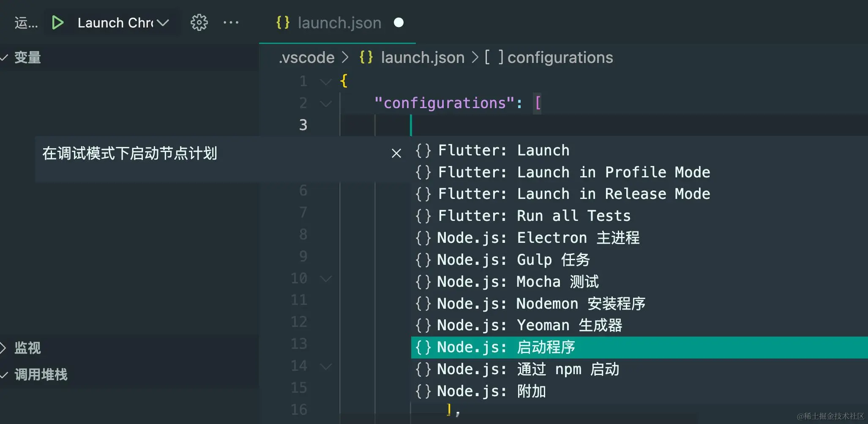This screenshot has height=424, width=868.
Task: Choose the highlighted Node.js: 启动程序 suggestion
Action: coord(639,348)
